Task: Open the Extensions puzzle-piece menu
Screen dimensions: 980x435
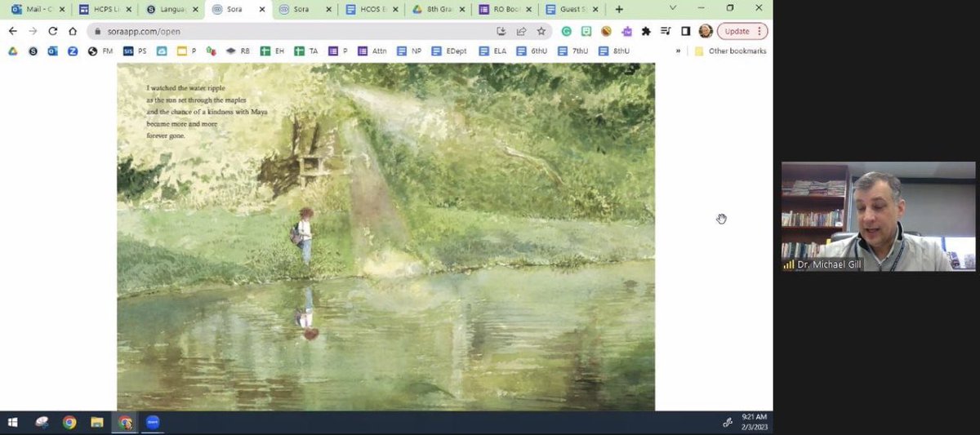Action: [x=646, y=31]
